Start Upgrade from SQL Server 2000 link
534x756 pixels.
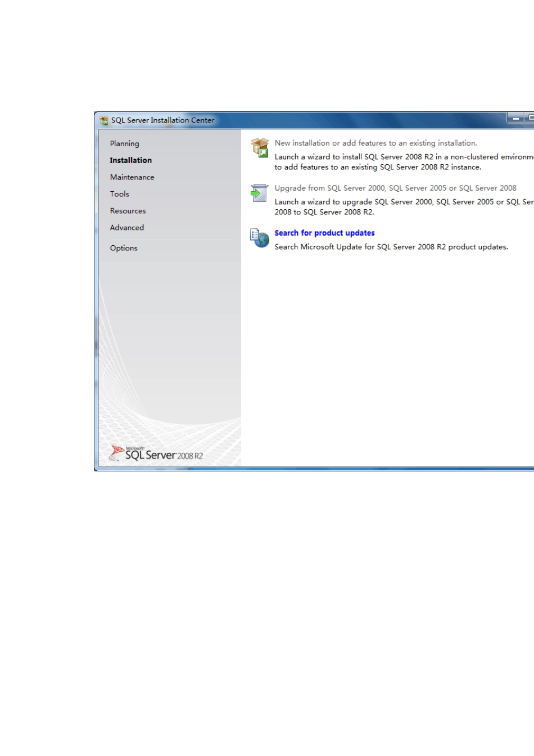(395, 188)
